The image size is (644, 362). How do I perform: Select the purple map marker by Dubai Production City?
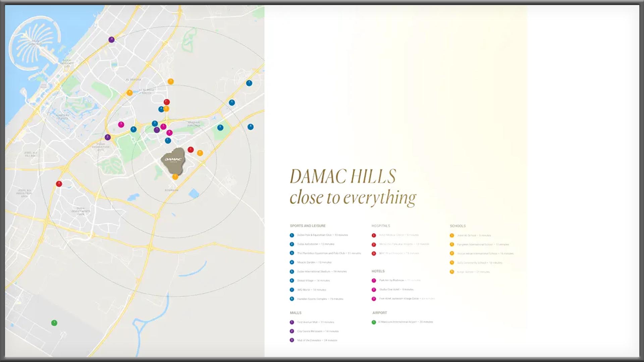pyautogui.click(x=108, y=137)
